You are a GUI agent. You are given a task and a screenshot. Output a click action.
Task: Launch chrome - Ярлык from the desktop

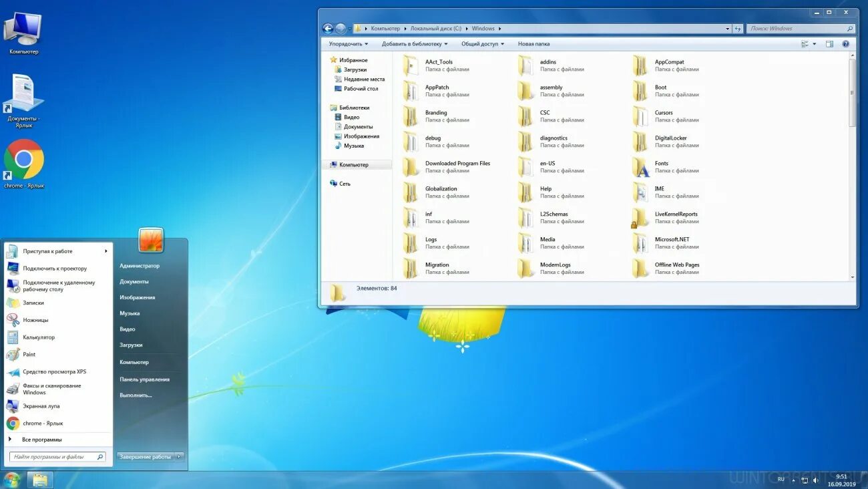[x=23, y=164]
